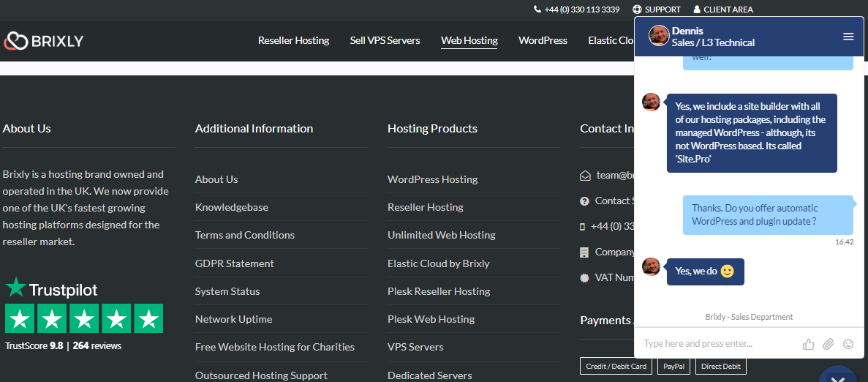This screenshot has height=382, width=868.
Task: Open Network Uptime link
Action: (x=233, y=320)
